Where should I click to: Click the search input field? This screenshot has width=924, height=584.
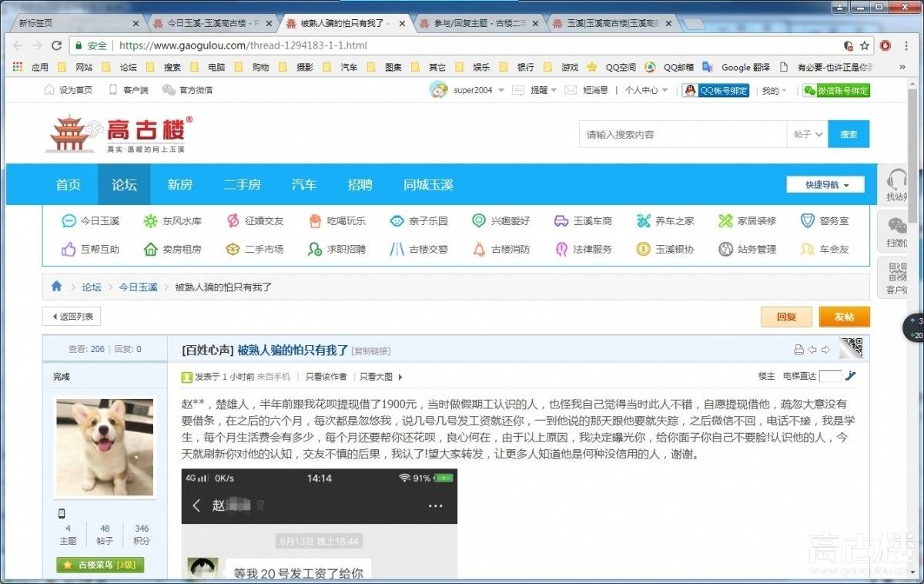pyautogui.click(x=682, y=134)
